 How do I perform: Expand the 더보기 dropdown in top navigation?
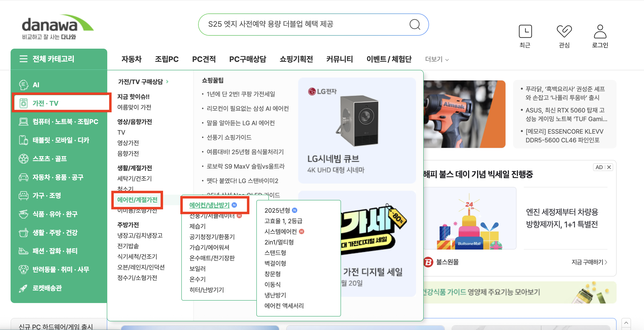436,59
